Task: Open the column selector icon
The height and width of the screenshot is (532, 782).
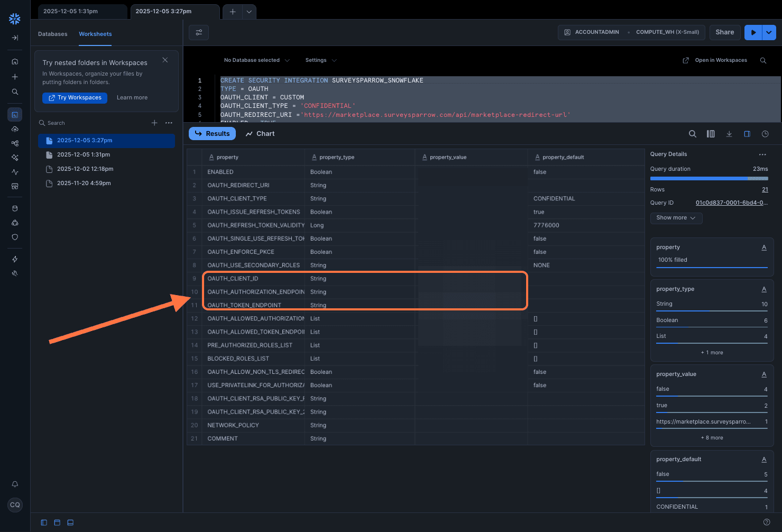Action: (711, 134)
